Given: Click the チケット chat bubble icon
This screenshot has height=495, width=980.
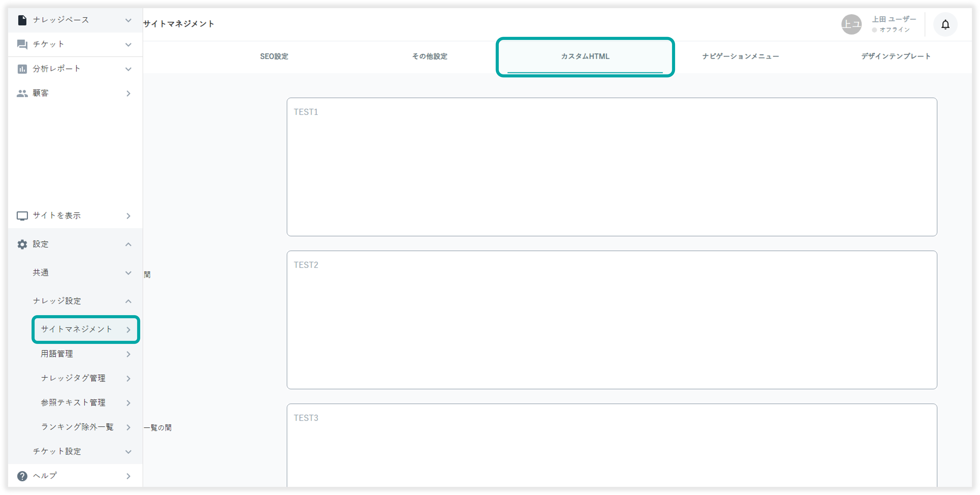Looking at the screenshot, I should click(x=22, y=44).
